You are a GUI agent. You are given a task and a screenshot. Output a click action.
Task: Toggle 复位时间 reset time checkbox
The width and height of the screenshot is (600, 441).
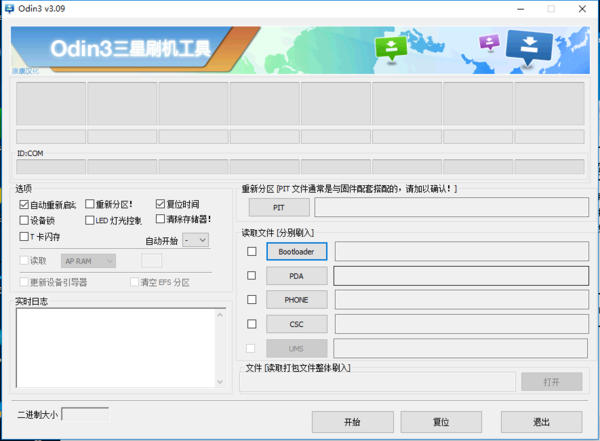160,204
